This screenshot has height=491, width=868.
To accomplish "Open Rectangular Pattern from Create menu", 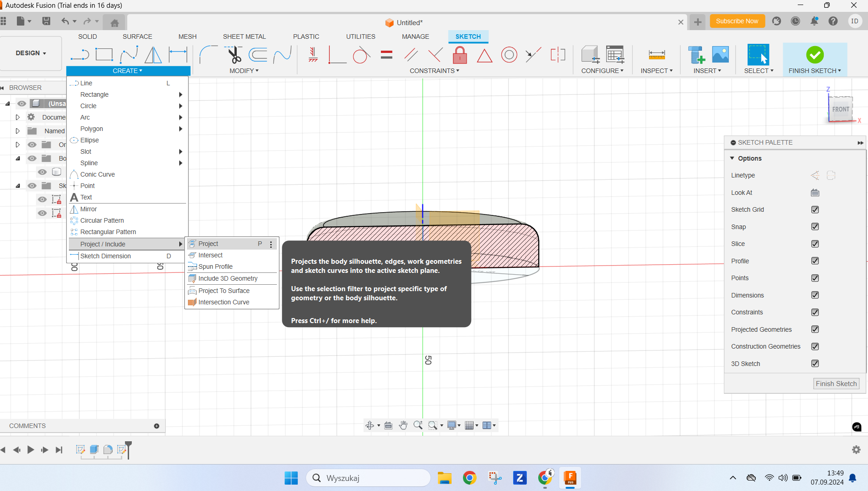I will 127,232.
